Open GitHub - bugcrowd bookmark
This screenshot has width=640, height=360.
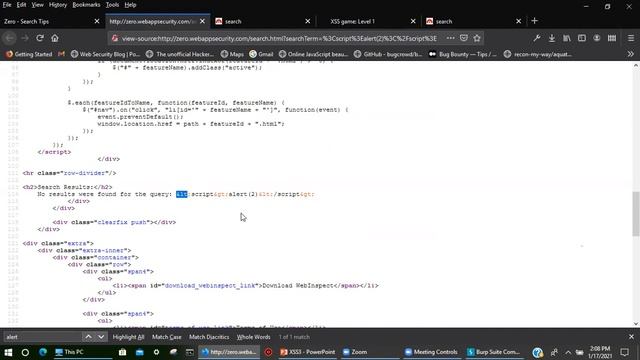pyautogui.click(x=388, y=54)
